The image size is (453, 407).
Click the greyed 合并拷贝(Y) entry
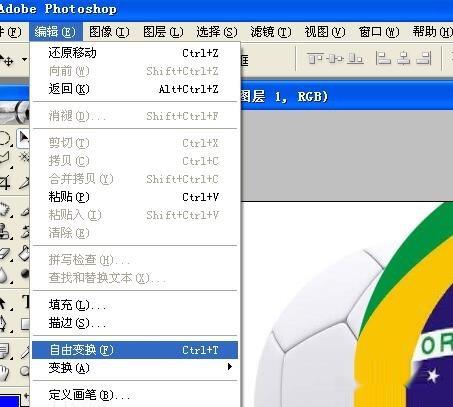(135, 179)
